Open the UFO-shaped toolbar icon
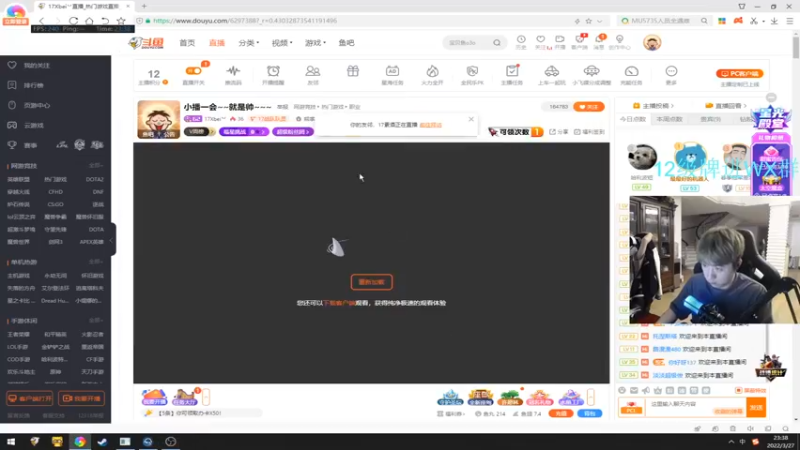The image size is (800, 450). click(591, 74)
